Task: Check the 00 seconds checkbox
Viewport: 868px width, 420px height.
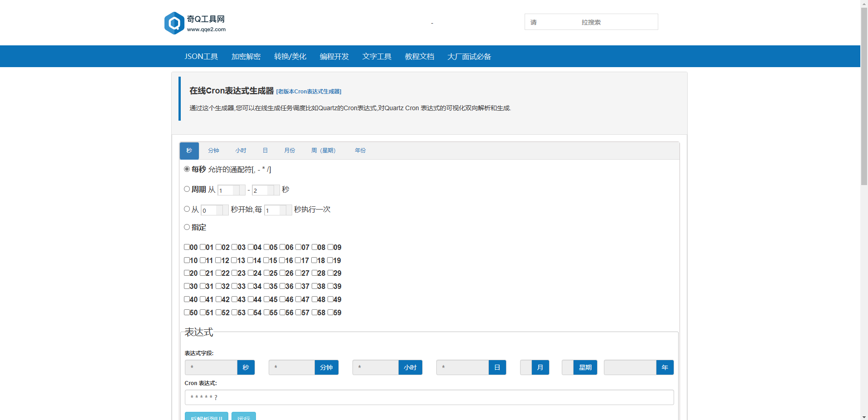Action: [187, 247]
